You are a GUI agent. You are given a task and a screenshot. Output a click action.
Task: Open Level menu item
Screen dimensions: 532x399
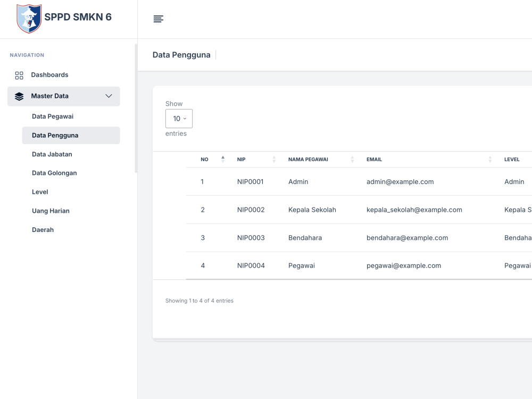pyautogui.click(x=40, y=192)
